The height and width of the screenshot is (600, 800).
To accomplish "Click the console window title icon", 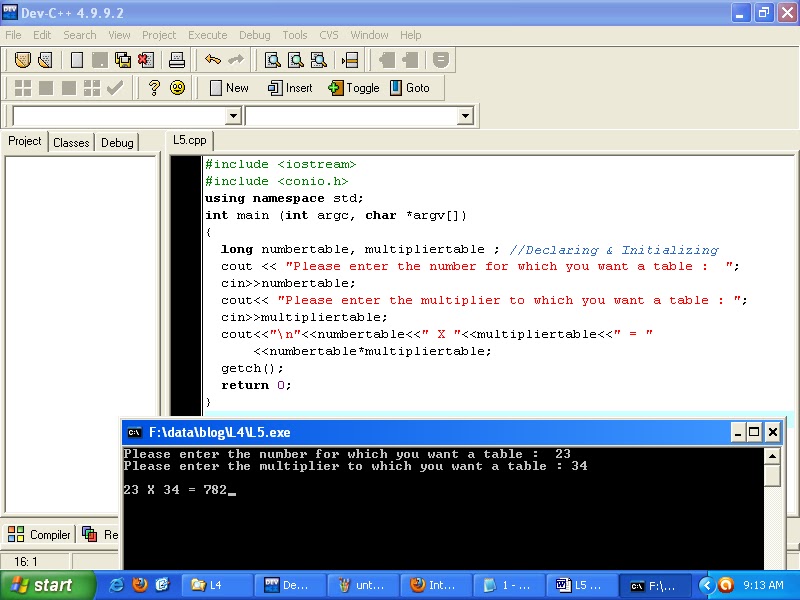I will [x=134, y=433].
